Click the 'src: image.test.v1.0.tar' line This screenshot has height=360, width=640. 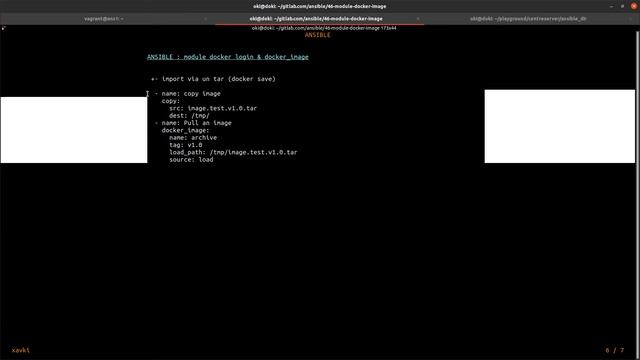[x=213, y=108]
